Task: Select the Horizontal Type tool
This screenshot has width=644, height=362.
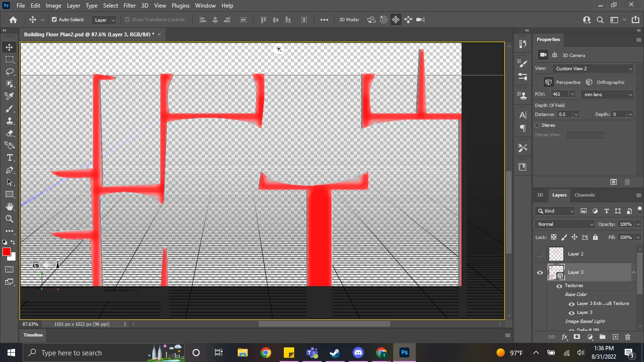Action: point(9,157)
